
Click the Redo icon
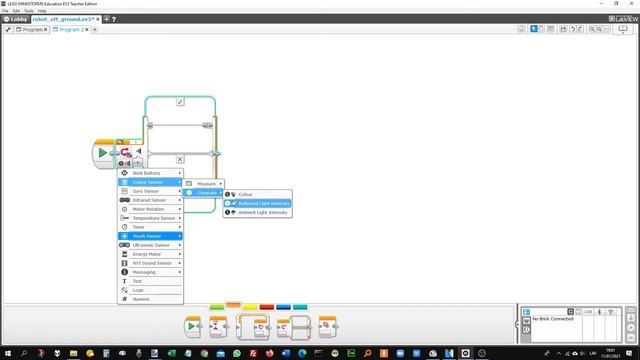point(580,29)
